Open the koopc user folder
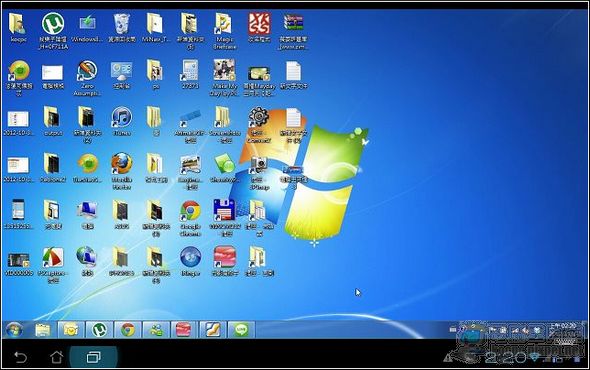Screen dimensions: 590x370 17,24
